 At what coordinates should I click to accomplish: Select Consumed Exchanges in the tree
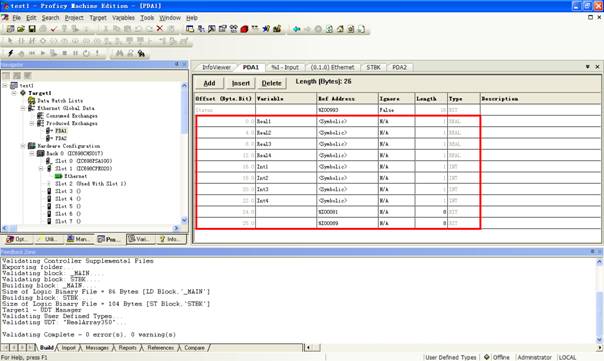[x=72, y=116]
